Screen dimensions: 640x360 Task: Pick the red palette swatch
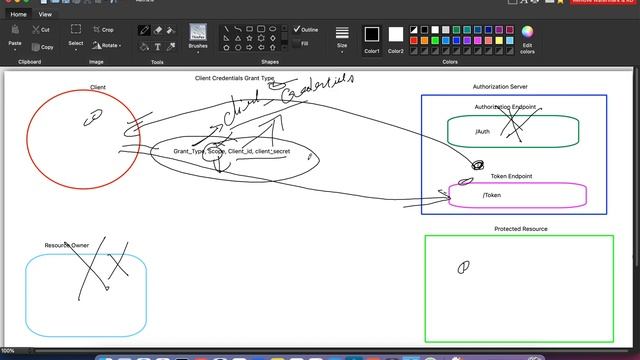(414, 40)
